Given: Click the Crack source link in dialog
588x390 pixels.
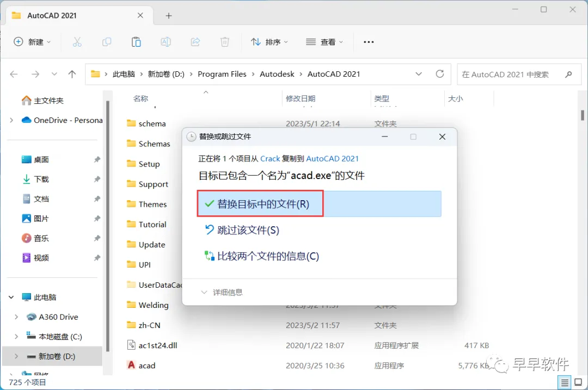Looking at the screenshot, I should pyautogui.click(x=270, y=158).
